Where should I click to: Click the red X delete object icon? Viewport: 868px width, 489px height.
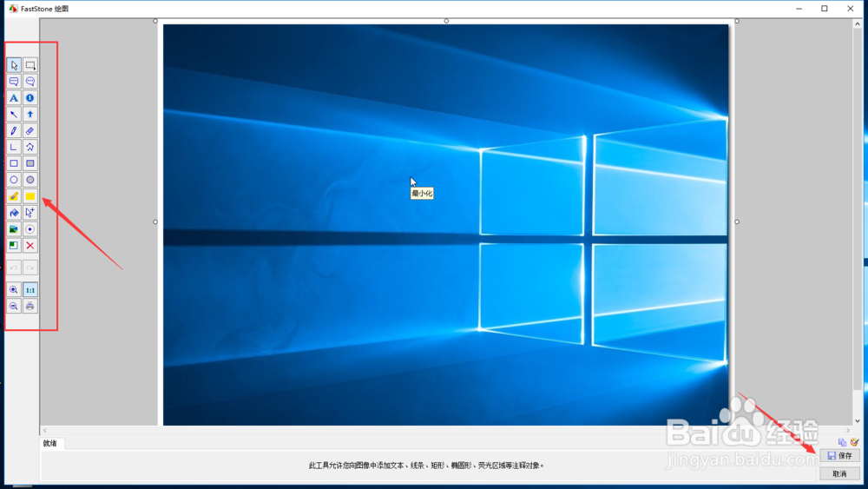[x=30, y=245]
